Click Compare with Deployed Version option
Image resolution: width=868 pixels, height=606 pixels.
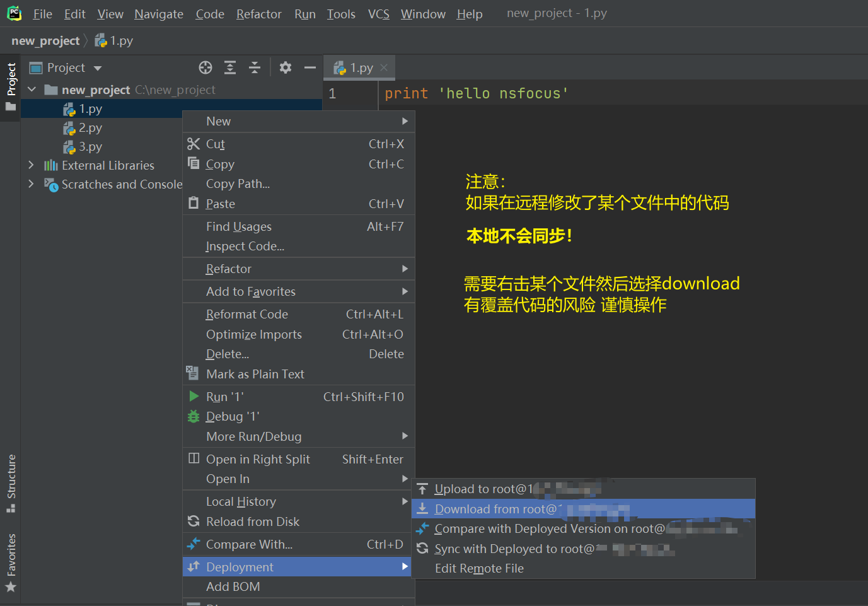(x=548, y=528)
